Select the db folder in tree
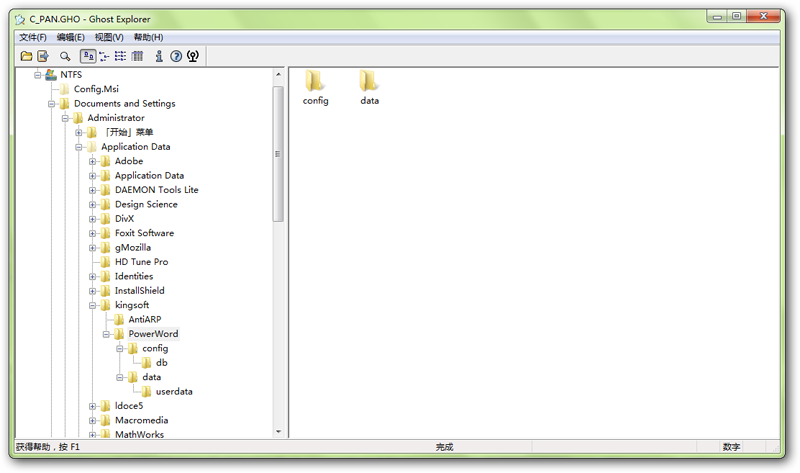The width and height of the screenshot is (800, 473). 161,363
